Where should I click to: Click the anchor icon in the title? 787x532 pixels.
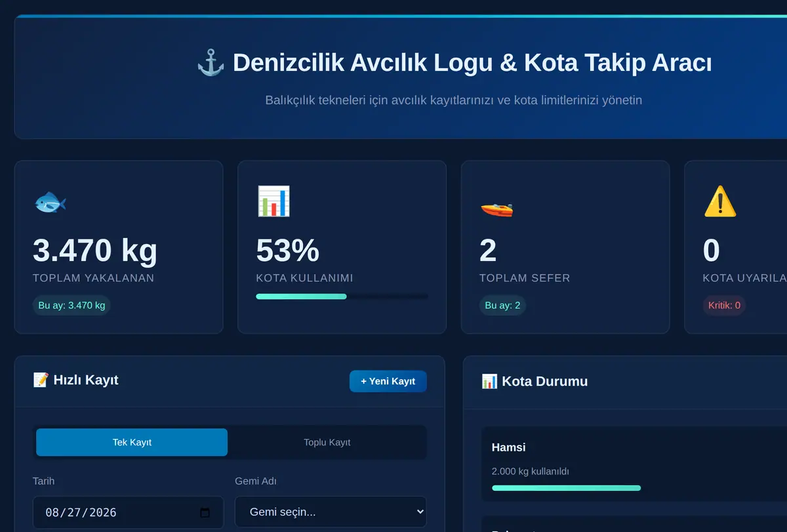(x=211, y=64)
